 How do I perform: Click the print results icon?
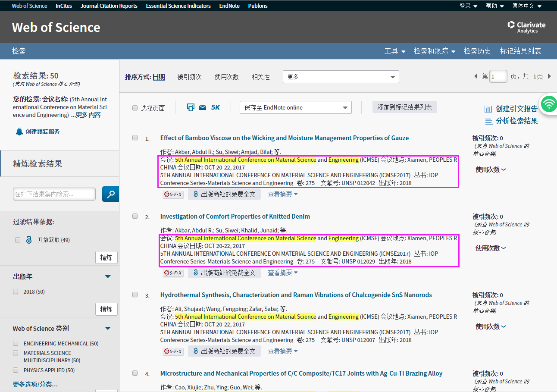191,107
